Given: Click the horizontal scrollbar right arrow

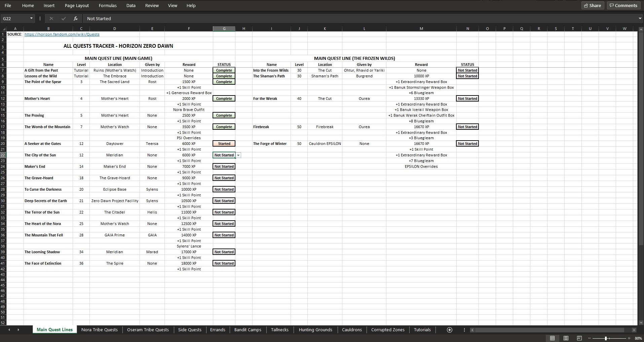Looking at the screenshot, I should [634, 330].
